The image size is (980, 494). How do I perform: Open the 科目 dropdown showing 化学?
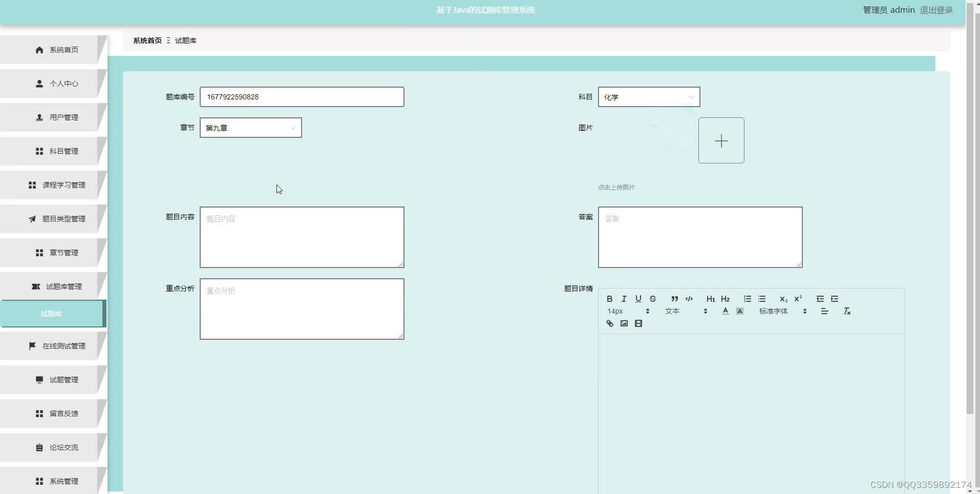649,97
